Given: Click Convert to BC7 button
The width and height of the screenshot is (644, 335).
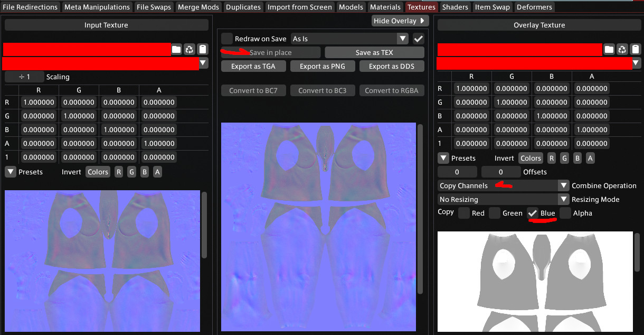Looking at the screenshot, I should click(x=253, y=90).
